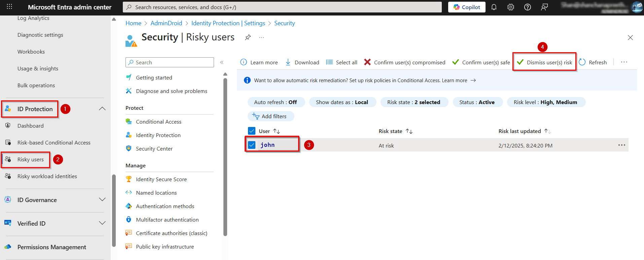Select Conditional Access under Protect

(x=158, y=122)
